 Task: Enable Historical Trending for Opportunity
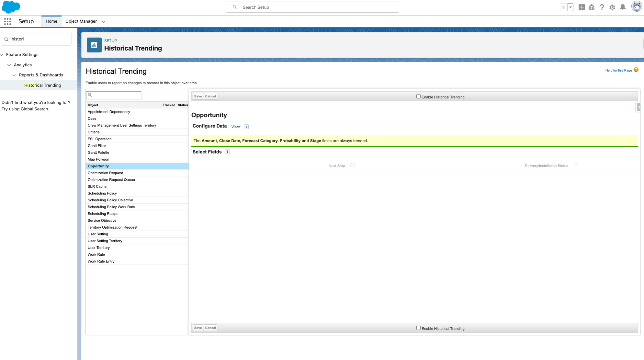pos(418,96)
